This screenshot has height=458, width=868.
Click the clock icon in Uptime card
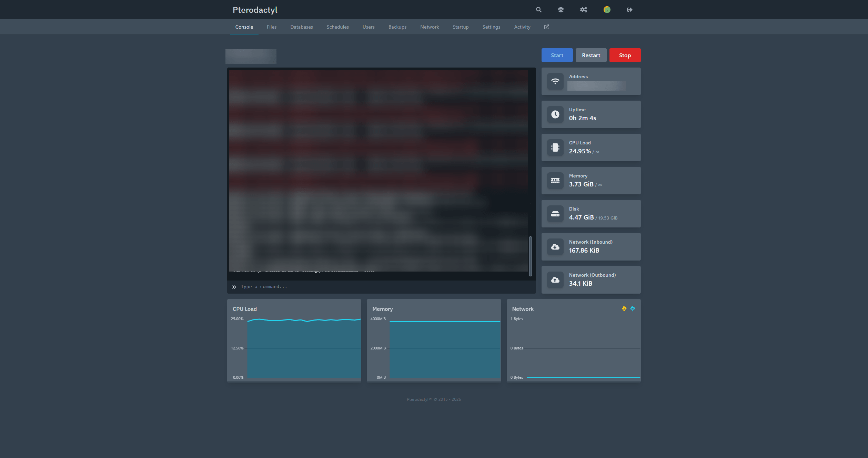click(555, 114)
